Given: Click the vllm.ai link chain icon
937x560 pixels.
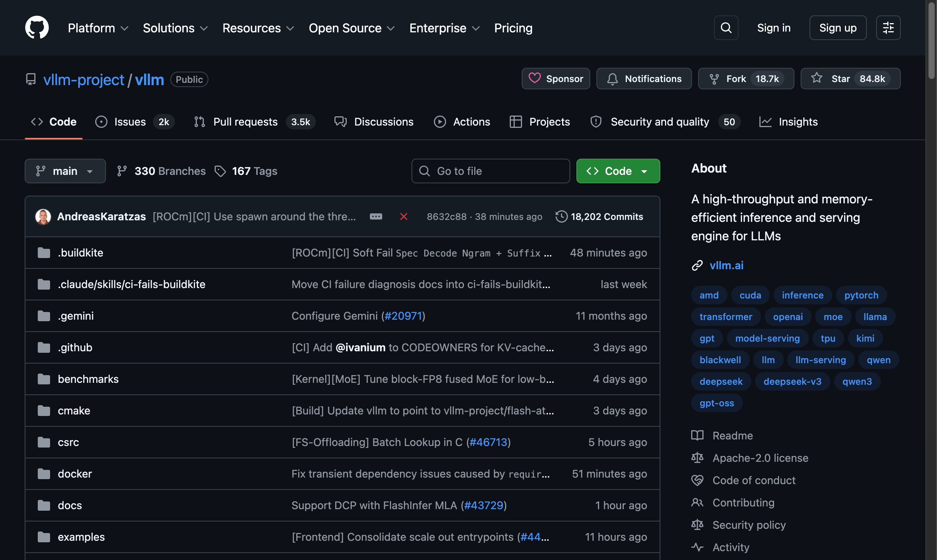Looking at the screenshot, I should click(x=697, y=265).
